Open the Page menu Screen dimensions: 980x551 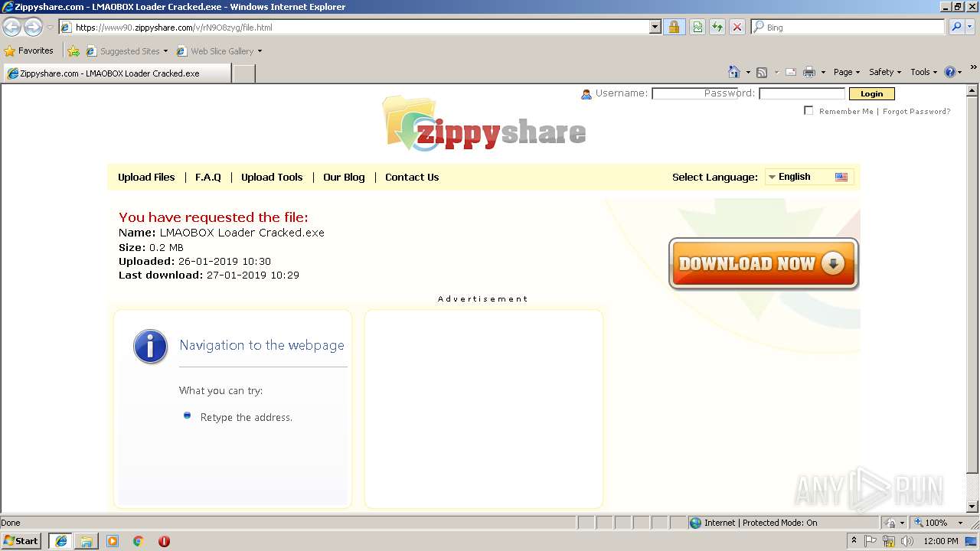[x=847, y=72]
